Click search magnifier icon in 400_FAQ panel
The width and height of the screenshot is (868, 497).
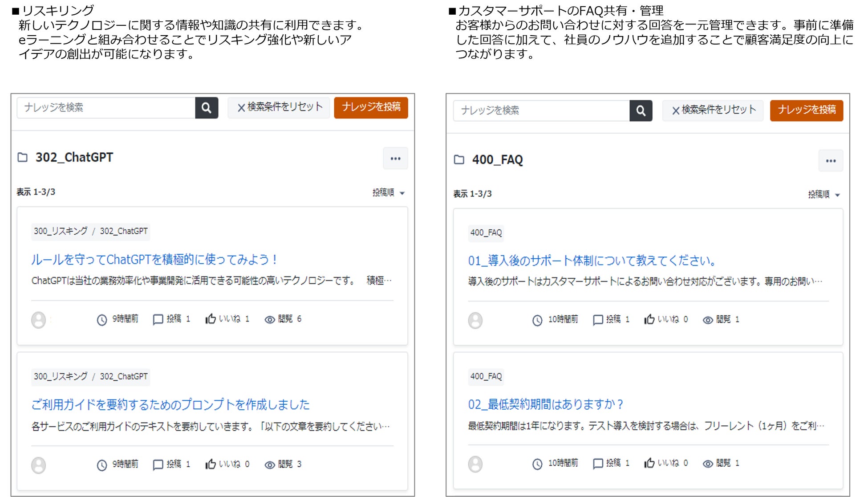[641, 110]
